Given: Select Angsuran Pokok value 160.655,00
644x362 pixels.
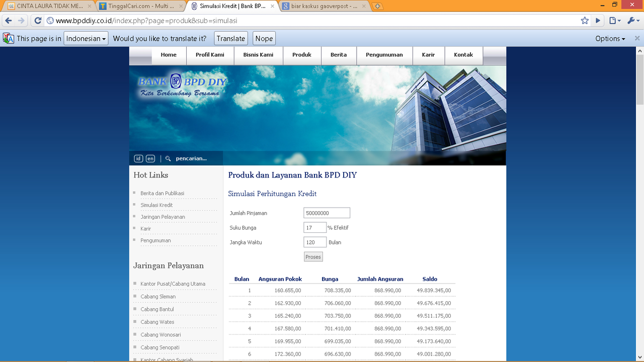Looking at the screenshot, I should point(288,290).
